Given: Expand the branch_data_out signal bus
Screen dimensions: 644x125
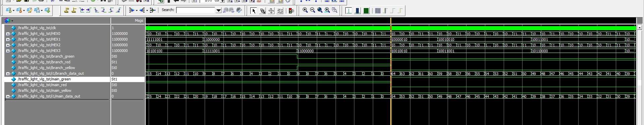Looking at the screenshot, I should [8, 74].
